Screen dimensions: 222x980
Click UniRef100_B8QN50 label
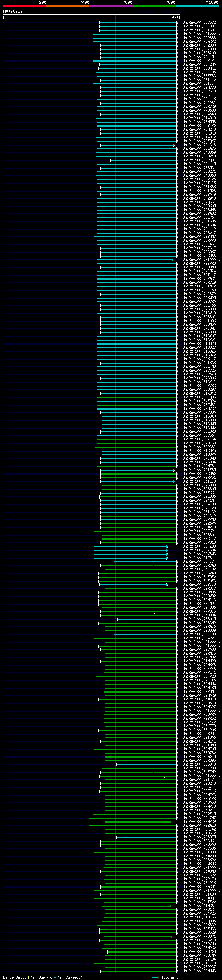pos(199,324)
